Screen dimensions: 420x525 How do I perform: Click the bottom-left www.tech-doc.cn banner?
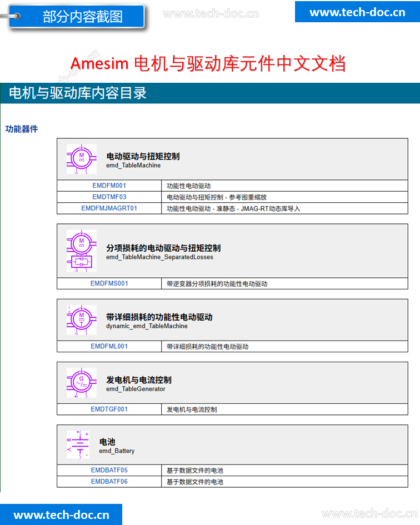click(61, 514)
